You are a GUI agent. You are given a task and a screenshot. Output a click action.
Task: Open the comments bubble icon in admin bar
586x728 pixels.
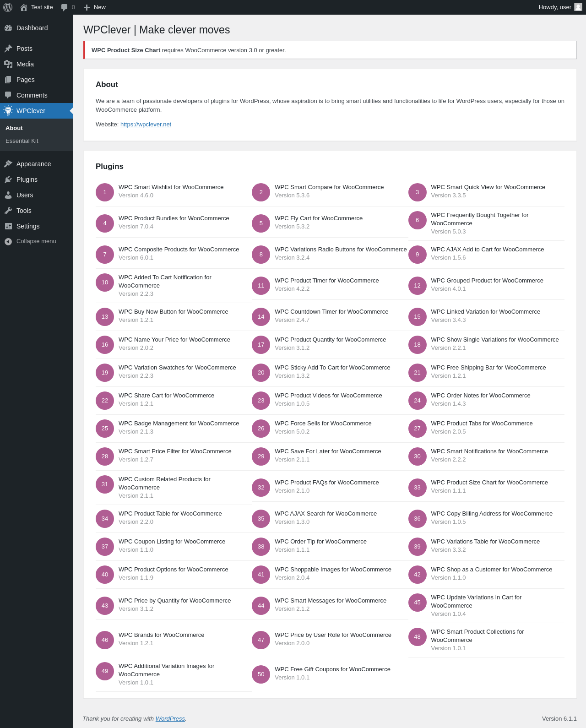(65, 7)
